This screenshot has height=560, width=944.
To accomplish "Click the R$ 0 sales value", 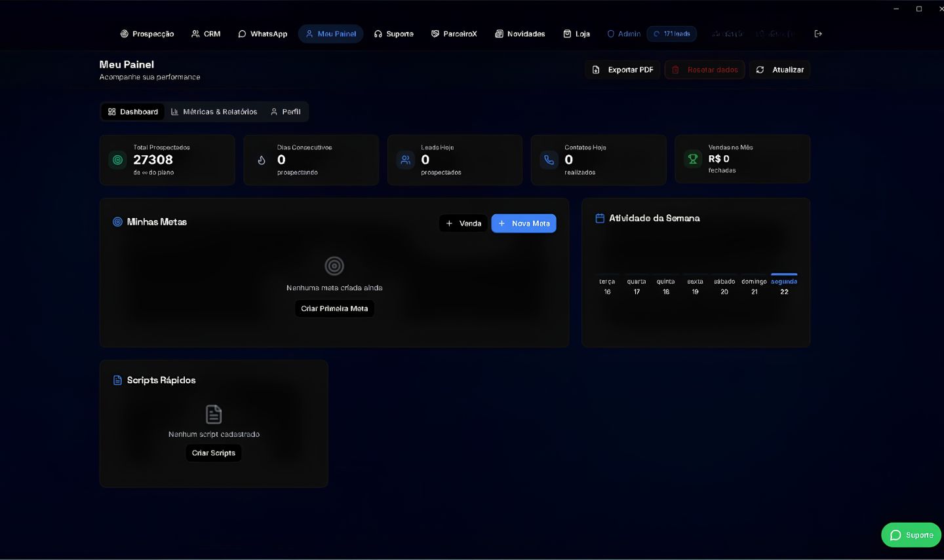I will pos(719,159).
